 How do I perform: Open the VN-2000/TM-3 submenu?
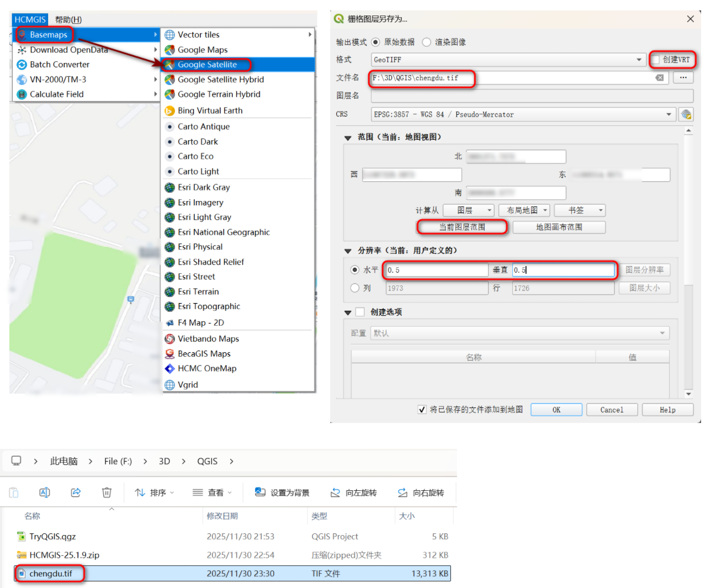(86, 80)
